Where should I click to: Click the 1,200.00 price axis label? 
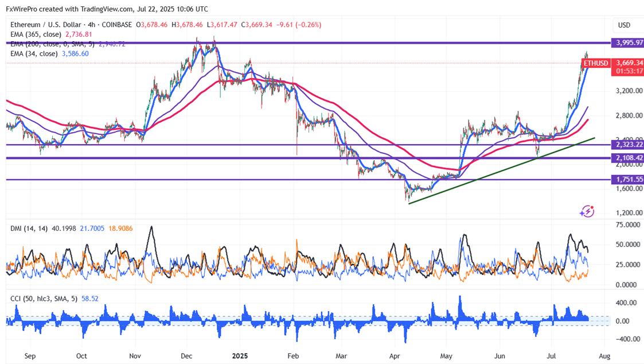tap(629, 212)
